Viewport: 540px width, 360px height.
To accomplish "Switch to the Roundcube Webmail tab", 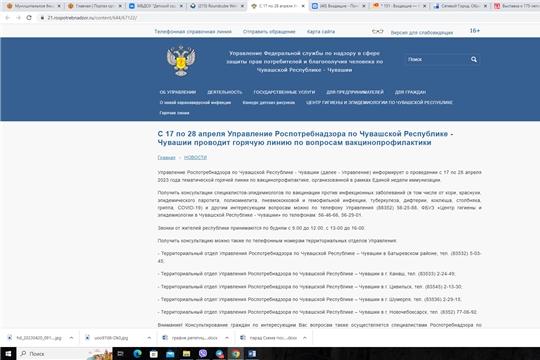I will tap(217, 6).
